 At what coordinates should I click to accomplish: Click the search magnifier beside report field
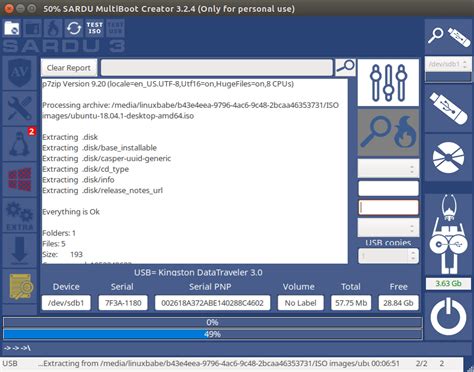345,67
